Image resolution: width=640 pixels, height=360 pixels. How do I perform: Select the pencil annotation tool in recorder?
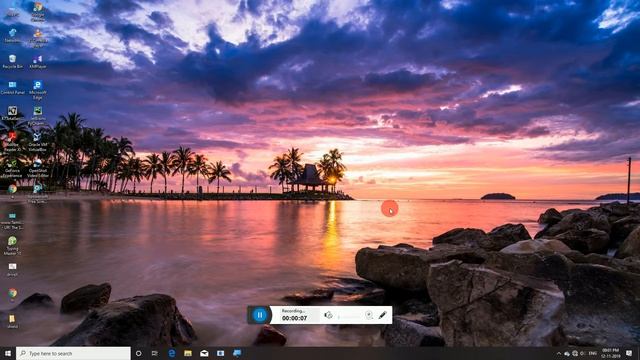click(x=382, y=315)
